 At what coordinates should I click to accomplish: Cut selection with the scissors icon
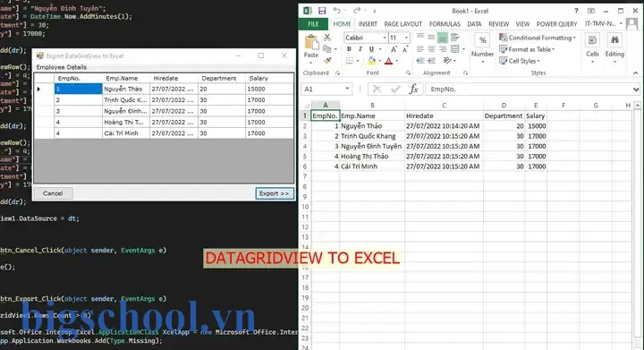[327, 38]
